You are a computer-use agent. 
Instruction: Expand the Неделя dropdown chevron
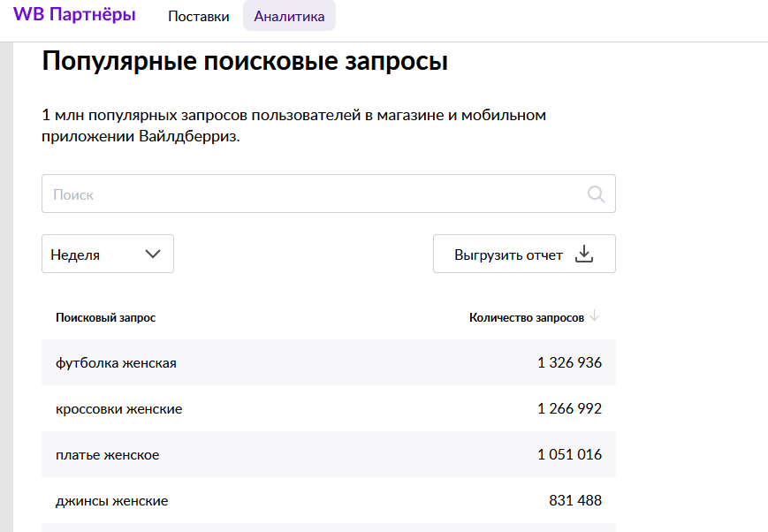pyautogui.click(x=153, y=255)
